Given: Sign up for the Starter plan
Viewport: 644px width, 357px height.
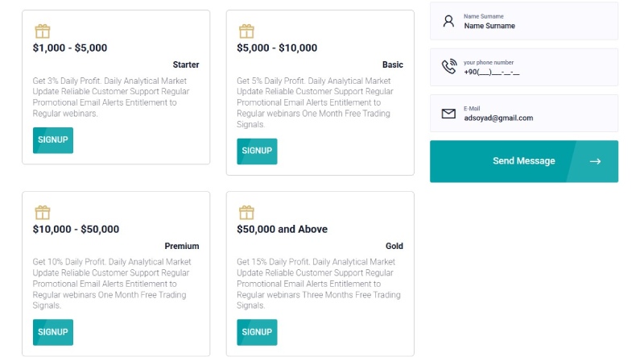Looking at the screenshot, I should 53,140.
